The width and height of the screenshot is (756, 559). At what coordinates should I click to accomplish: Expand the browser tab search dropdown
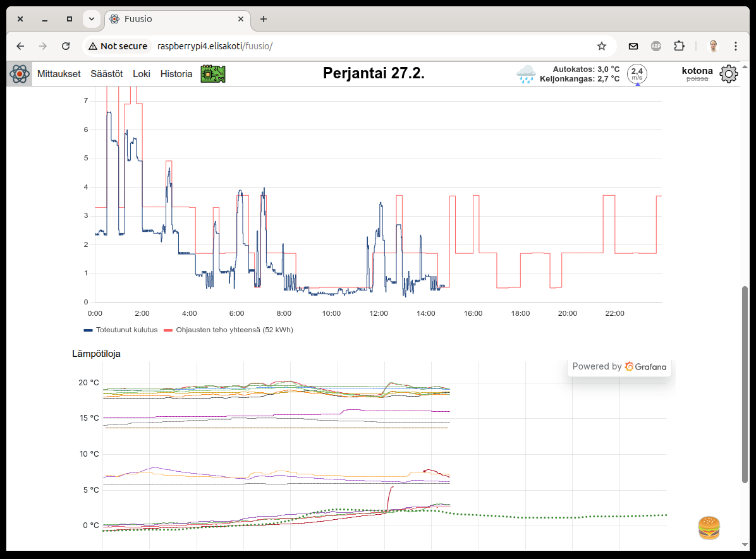(x=92, y=19)
